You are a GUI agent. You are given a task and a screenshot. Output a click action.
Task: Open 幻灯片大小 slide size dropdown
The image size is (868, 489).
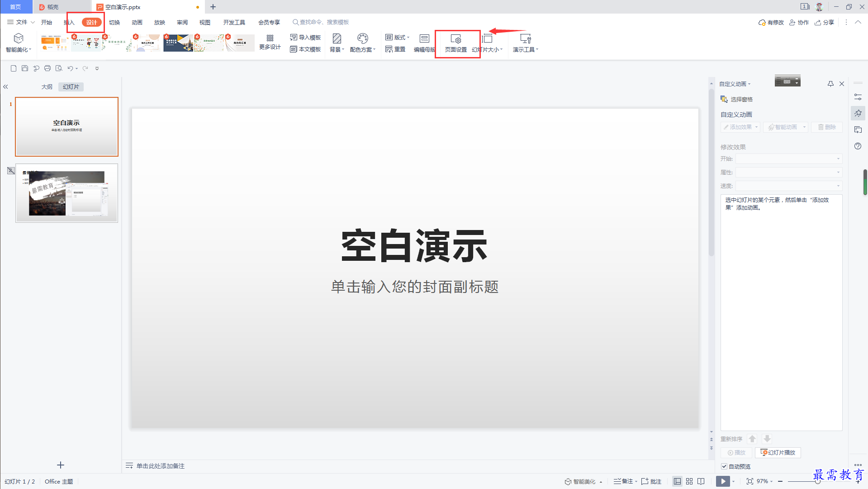point(488,43)
